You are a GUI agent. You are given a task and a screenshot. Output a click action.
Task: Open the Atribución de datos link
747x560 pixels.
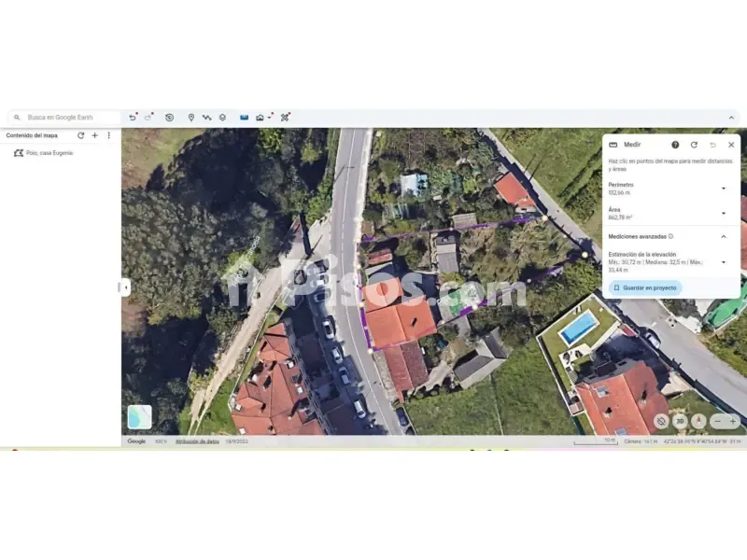tap(197, 441)
